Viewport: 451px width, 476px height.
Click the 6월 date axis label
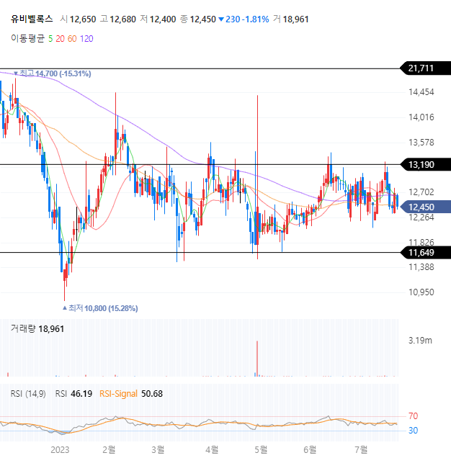coord(310,449)
